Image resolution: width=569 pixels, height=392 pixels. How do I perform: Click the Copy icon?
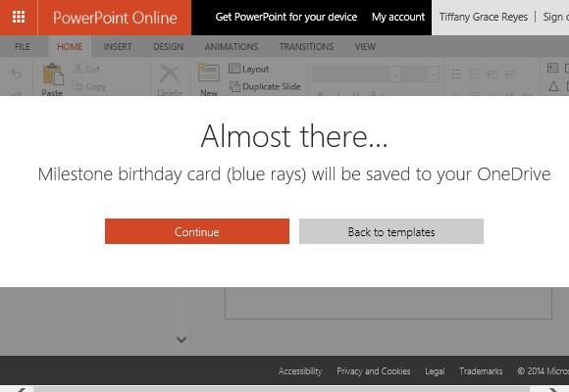(x=78, y=86)
